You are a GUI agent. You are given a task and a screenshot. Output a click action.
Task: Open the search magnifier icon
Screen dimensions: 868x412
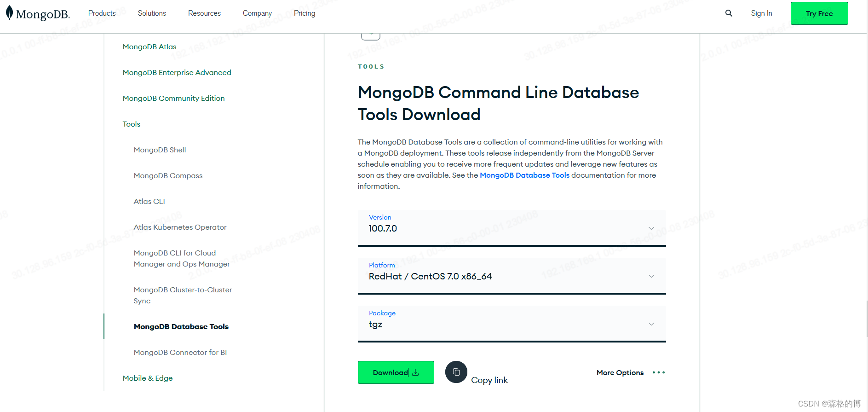[x=729, y=13]
